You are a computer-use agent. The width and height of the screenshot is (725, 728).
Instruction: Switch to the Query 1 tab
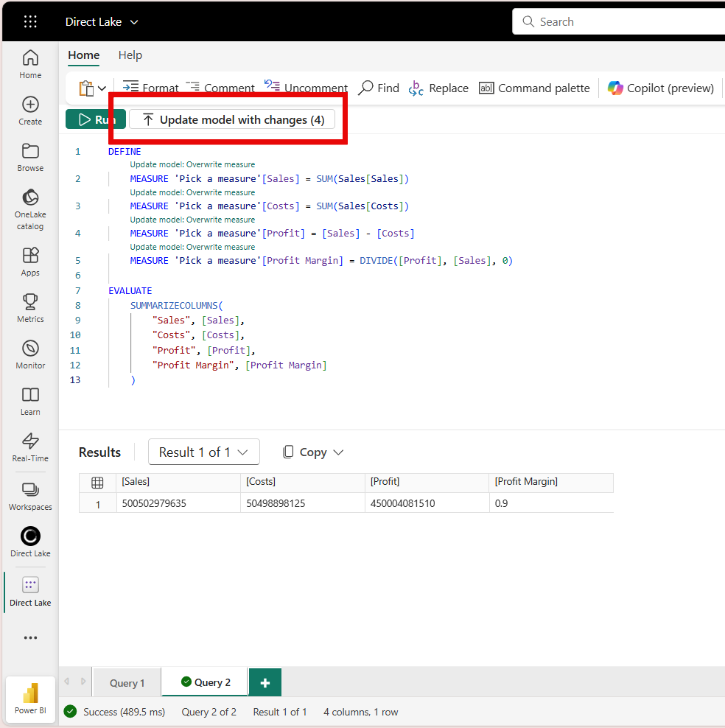coord(127,683)
